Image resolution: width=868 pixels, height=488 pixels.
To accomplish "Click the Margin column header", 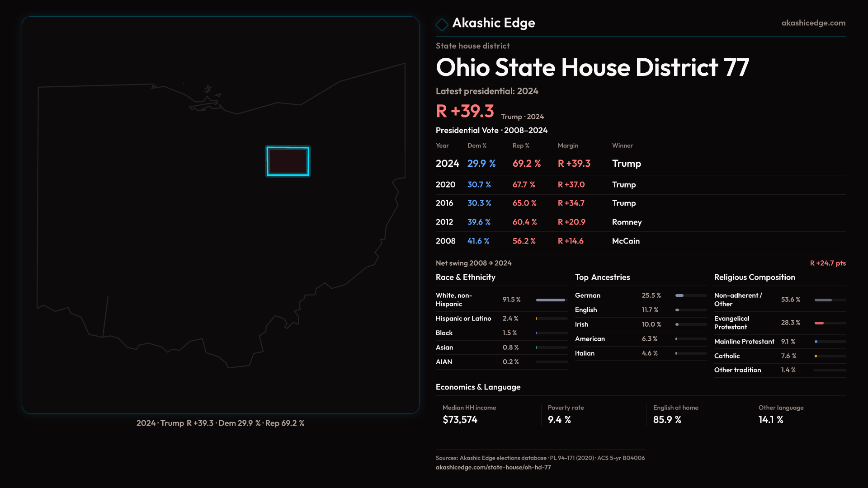I will tap(568, 145).
